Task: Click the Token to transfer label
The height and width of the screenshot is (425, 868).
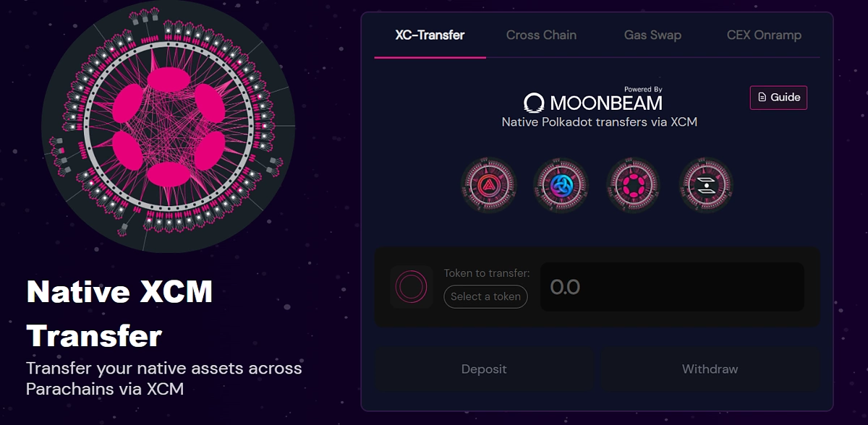Action: 487,273
